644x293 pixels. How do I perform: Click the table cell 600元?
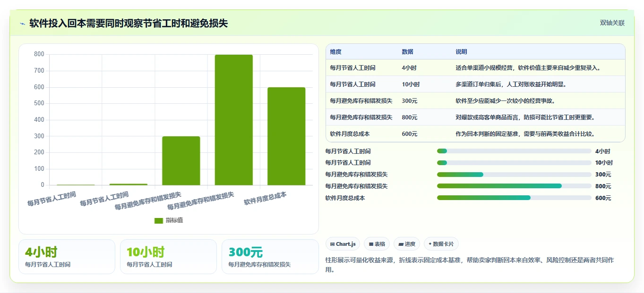pos(410,134)
